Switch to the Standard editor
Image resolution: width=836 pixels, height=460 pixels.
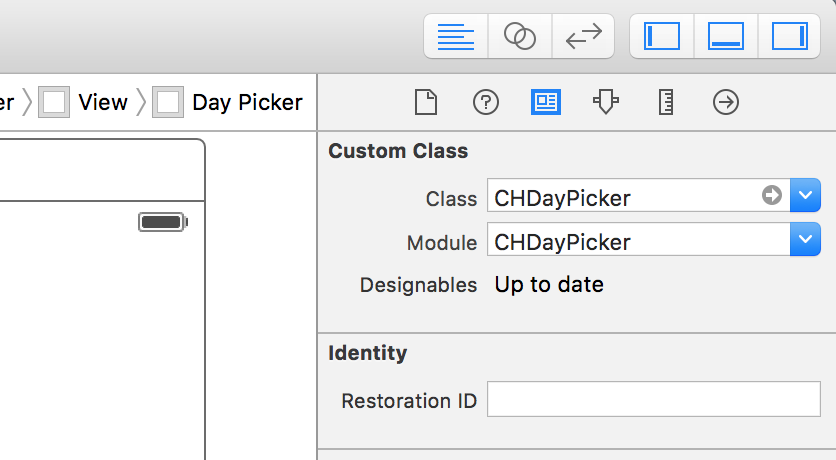(455, 36)
